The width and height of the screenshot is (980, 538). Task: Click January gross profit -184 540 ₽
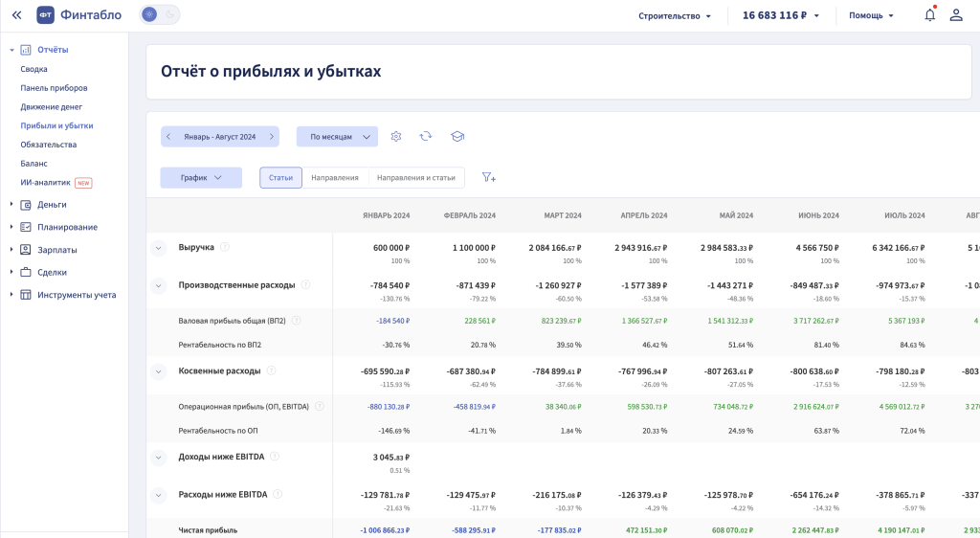point(392,321)
